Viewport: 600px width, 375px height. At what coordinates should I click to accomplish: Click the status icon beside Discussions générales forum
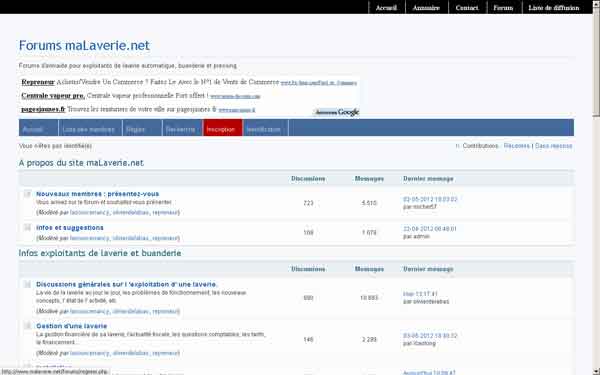click(x=27, y=284)
